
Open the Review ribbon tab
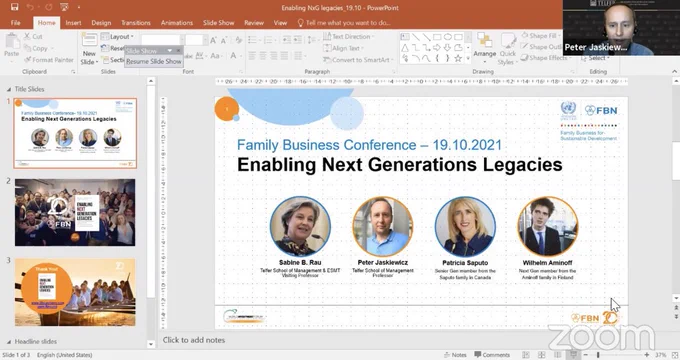254,23
